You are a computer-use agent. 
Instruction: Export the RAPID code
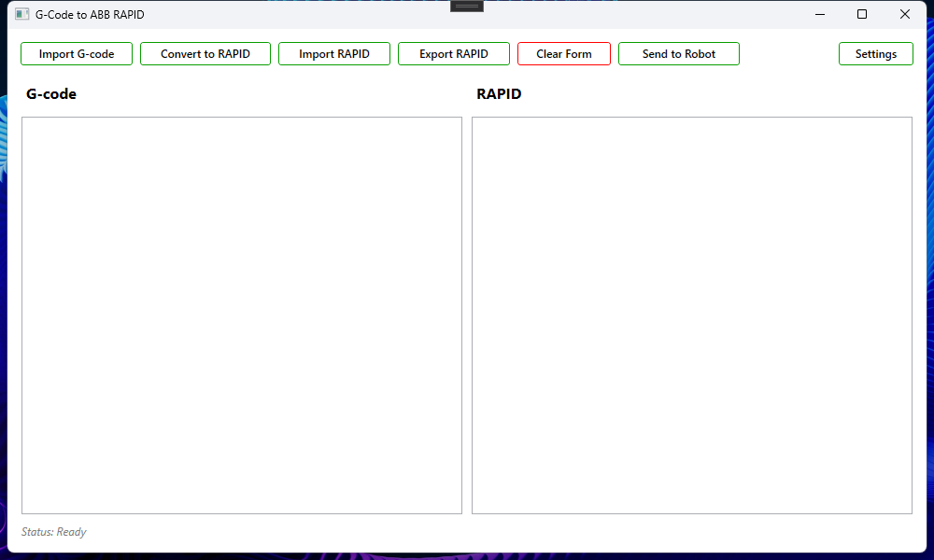coord(454,54)
